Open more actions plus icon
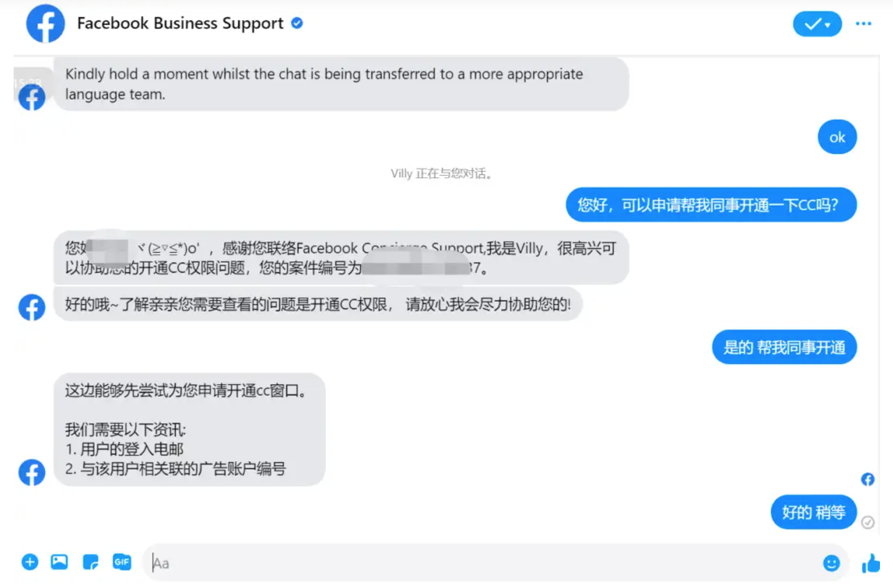This screenshot has height=588, width=893. 30,562
